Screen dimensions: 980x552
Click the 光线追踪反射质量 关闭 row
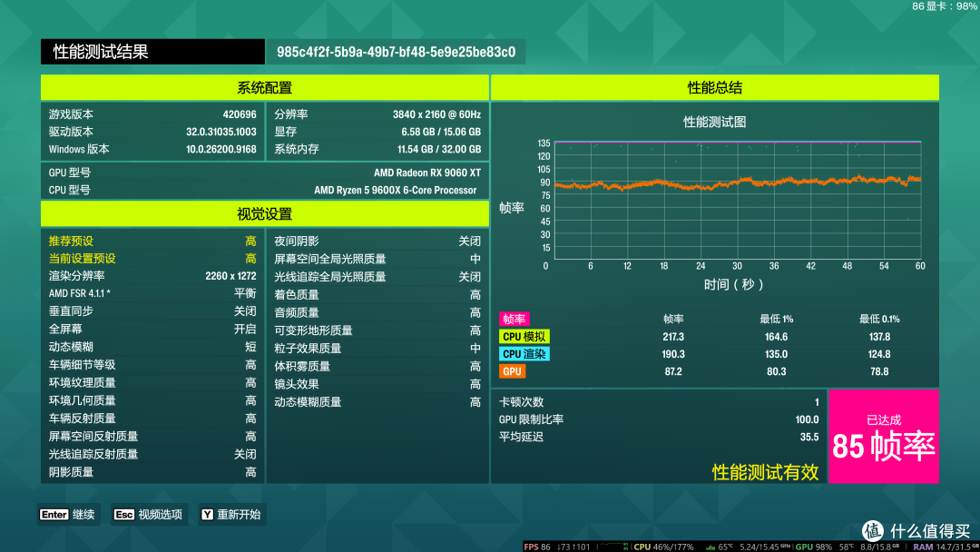(152, 454)
